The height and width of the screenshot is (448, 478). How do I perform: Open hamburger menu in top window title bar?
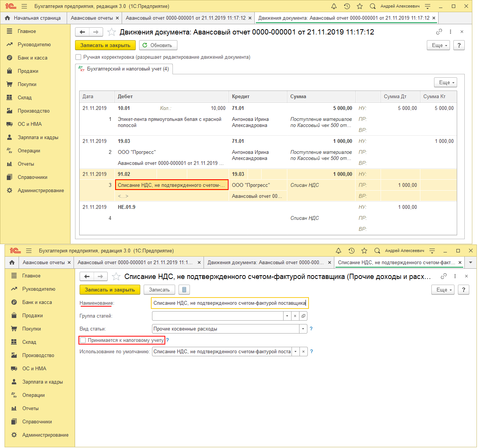pyautogui.click(x=24, y=6)
